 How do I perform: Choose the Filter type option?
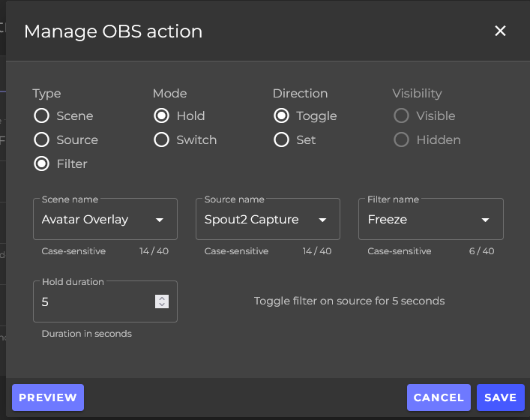tap(41, 164)
